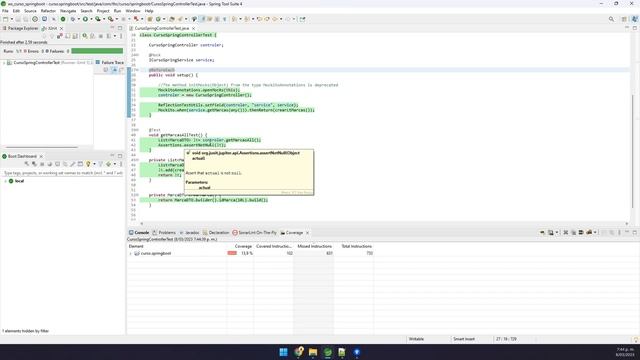Switch to Package Explorer tab
The height and width of the screenshot is (360, 640).
pyautogui.click(x=20, y=28)
